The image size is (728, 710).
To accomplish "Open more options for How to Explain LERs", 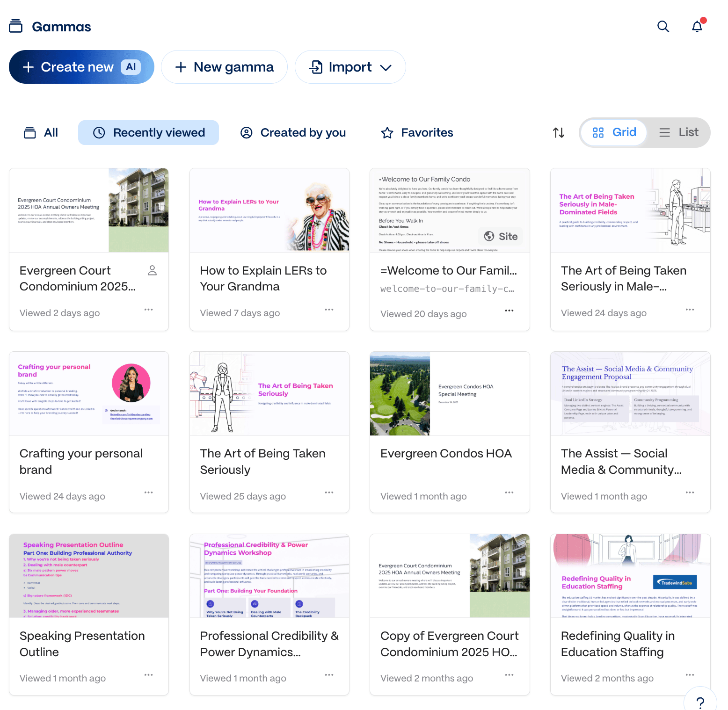I will pos(329,310).
